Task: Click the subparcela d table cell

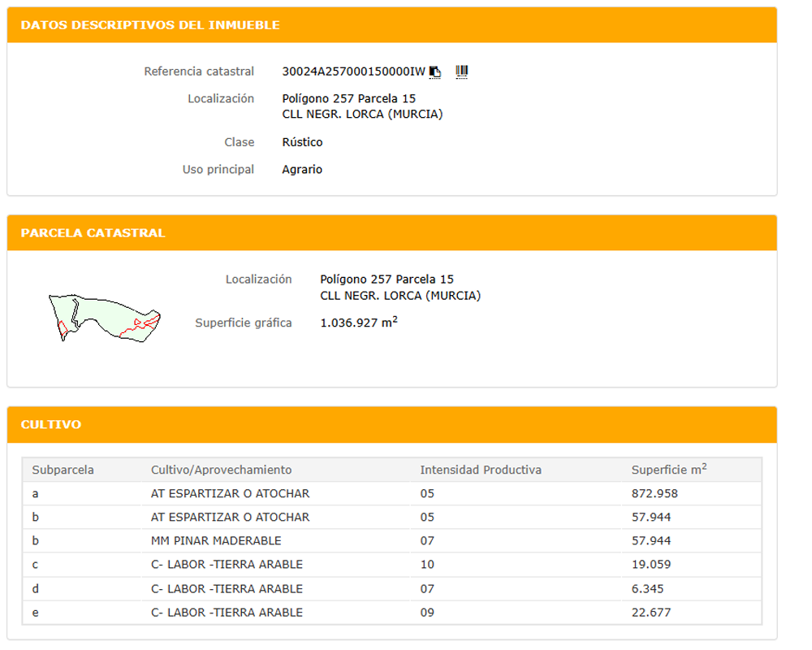Action: (36, 588)
